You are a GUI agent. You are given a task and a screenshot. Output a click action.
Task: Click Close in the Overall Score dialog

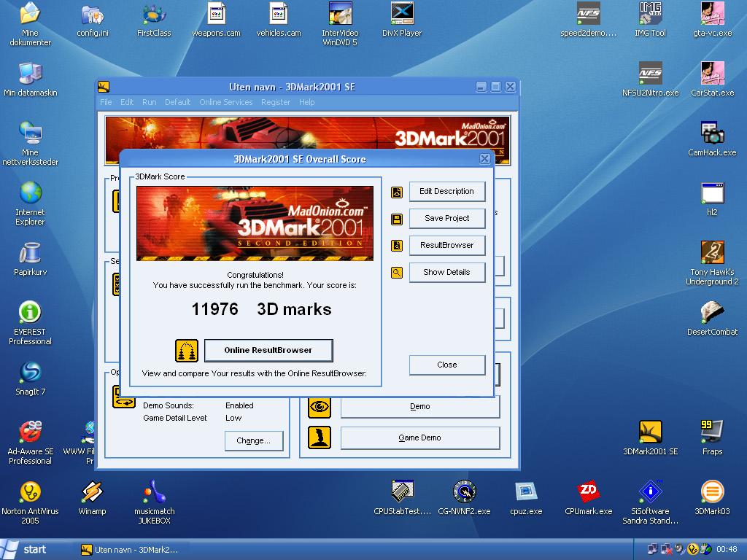coord(447,365)
